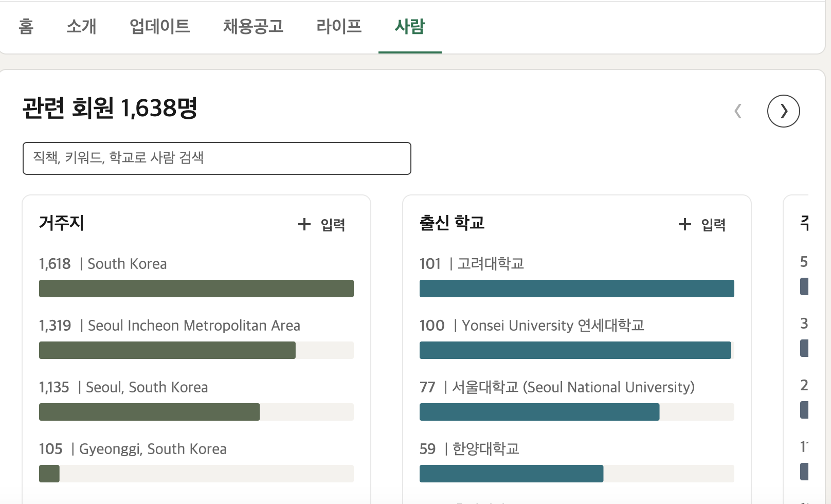The height and width of the screenshot is (504, 831).
Task: Go to the 채용공고 tab
Action: pyautogui.click(x=253, y=26)
